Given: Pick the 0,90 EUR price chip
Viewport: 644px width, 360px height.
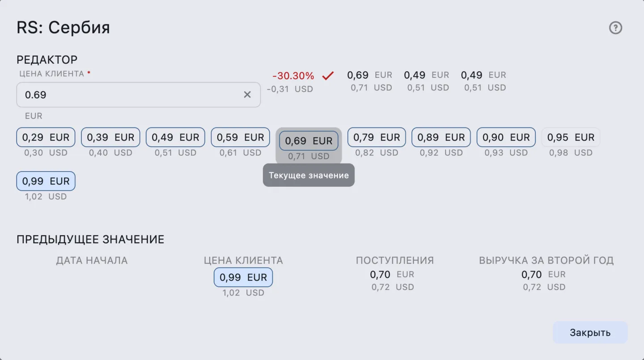Looking at the screenshot, I should coord(506,137).
